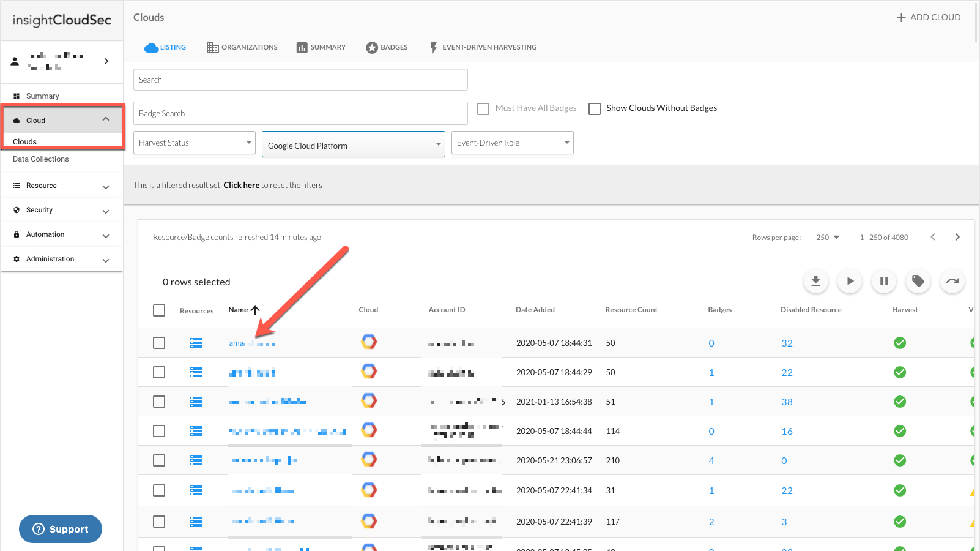Open the Google Cloud Platform filter dropdown
This screenshot has height=551, width=980.
[354, 144]
